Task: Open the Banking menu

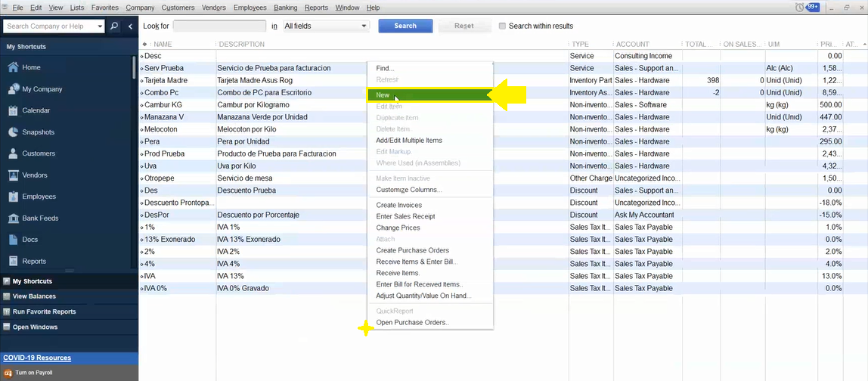Action: tap(285, 8)
